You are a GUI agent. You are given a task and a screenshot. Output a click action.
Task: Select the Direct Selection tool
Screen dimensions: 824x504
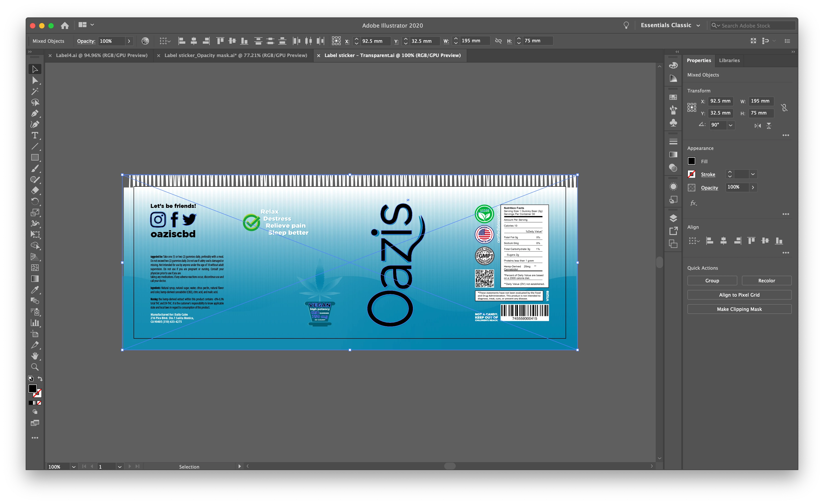tap(35, 80)
